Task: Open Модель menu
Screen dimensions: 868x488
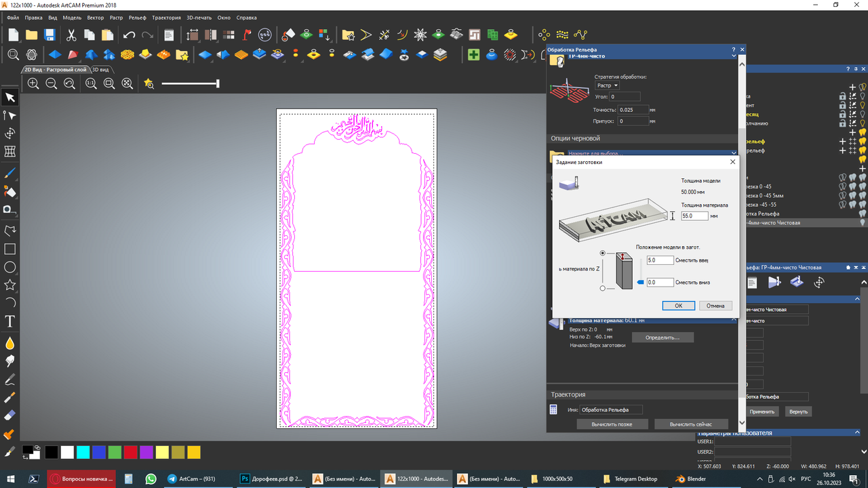Action: click(72, 18)
